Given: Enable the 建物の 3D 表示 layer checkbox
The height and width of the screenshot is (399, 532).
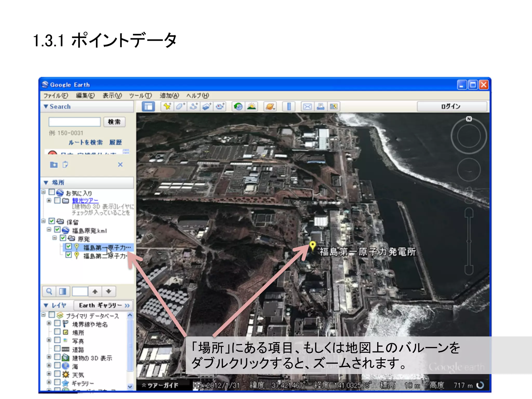Looking at the screenshot, I should tap(57, 357).
